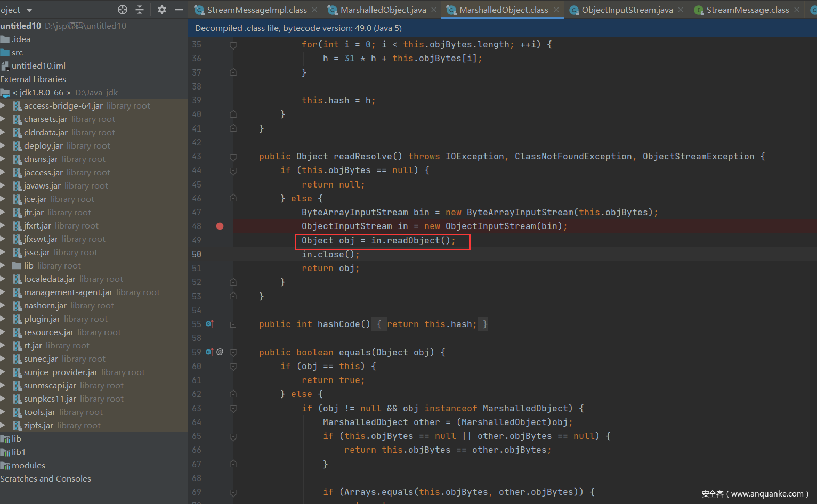Click line 49 readObject code line
The width and height of the screenshot is (817, 504).
[378, 241]
